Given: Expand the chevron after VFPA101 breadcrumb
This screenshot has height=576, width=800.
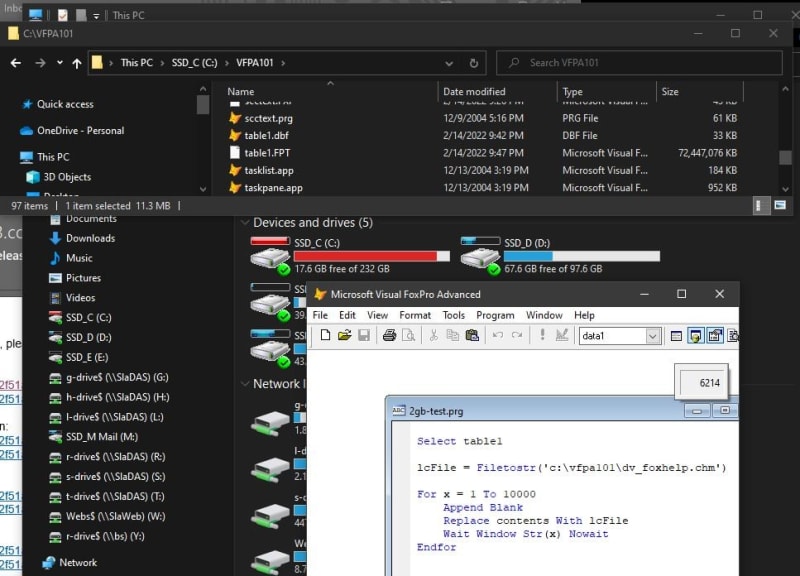Looking at the screenshot, I should 283,63.
